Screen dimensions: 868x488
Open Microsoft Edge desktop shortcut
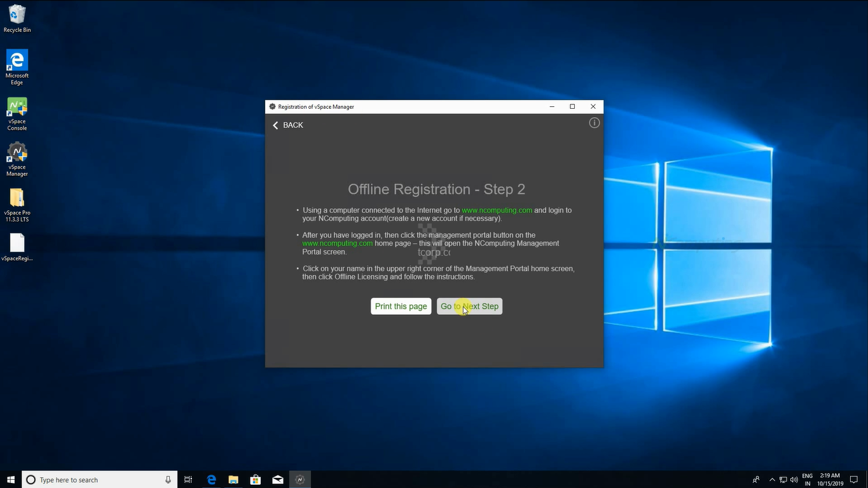[x=17, y=67]
